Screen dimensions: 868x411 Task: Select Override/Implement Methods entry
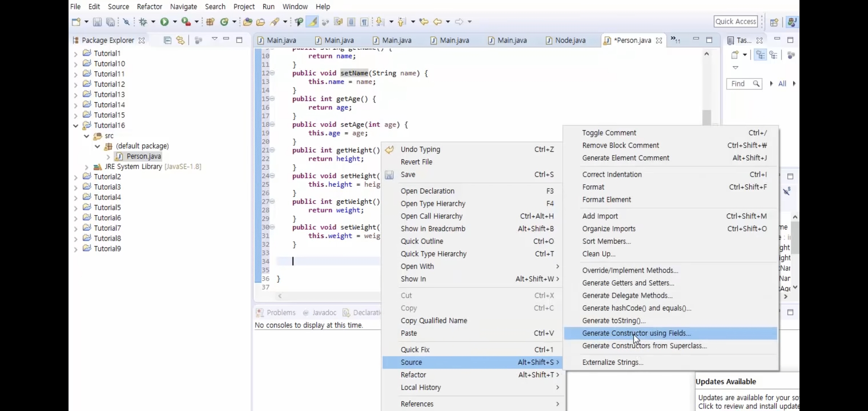coord(670,270)
